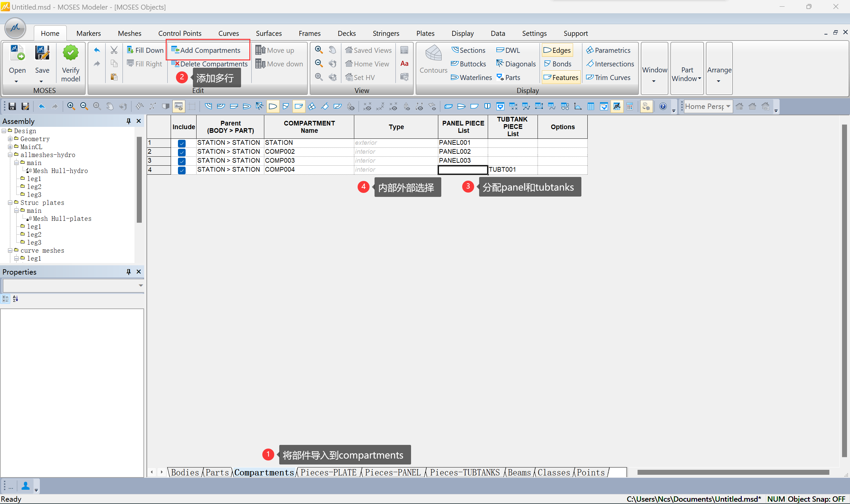Switch to Pieces-PANEL sheet tab
Viewport: 850px width, 504px height.
pos(392,472)
